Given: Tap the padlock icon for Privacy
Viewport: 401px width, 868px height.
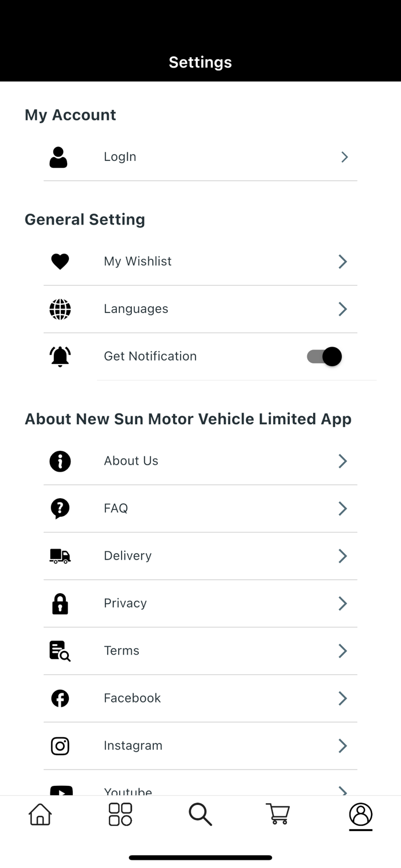Looking at the screenshot, I should tap(60, 604).
